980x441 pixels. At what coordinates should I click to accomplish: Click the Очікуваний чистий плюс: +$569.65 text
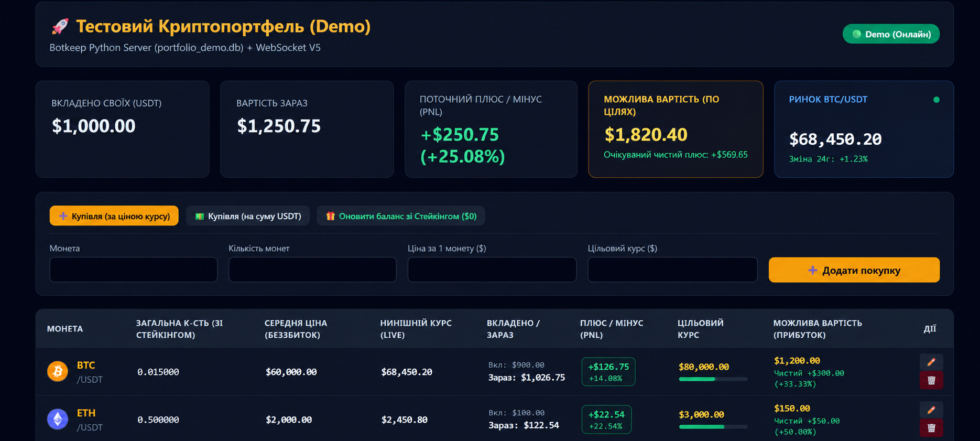tap(676, 155)
